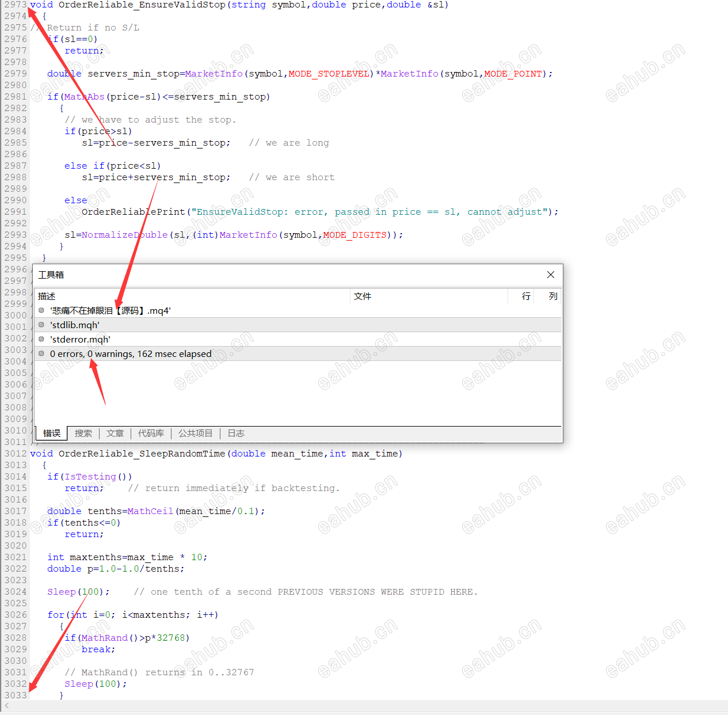
Task: Click the status icon beside 'stdlib.mqh'
Action: click(41, 325)
